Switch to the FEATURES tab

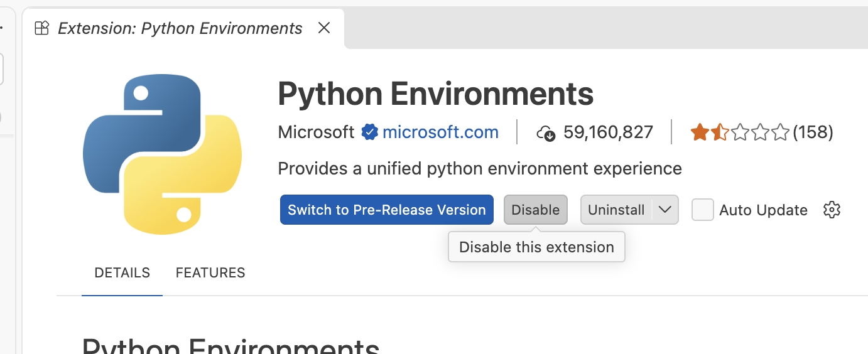pyautogui.click(x=210, y=273)
